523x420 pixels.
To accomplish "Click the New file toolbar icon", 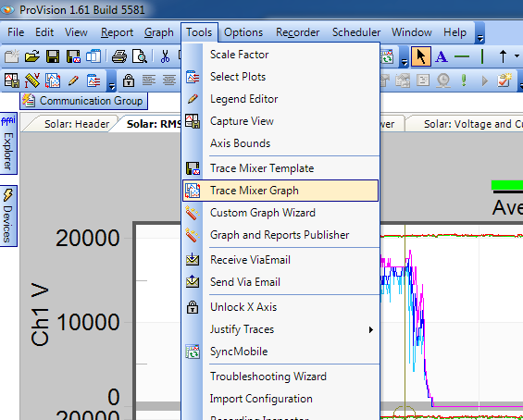I will [12, 56].
